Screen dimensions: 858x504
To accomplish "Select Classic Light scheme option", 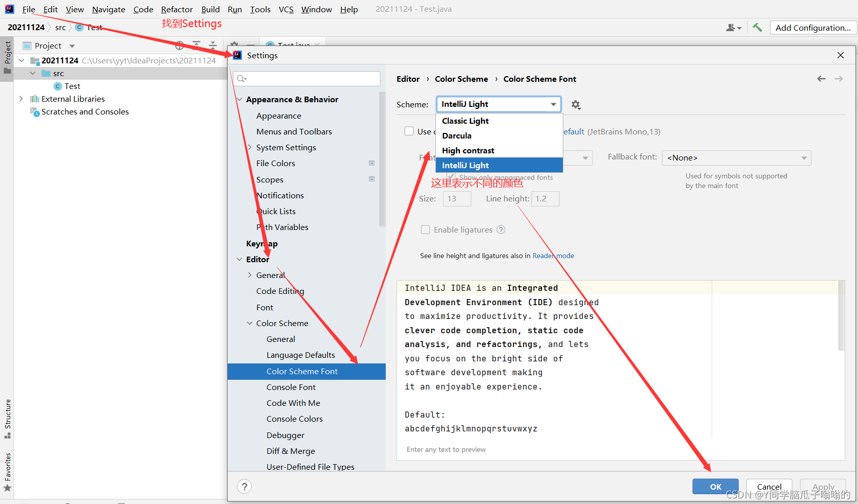I will tap(499, 121).
